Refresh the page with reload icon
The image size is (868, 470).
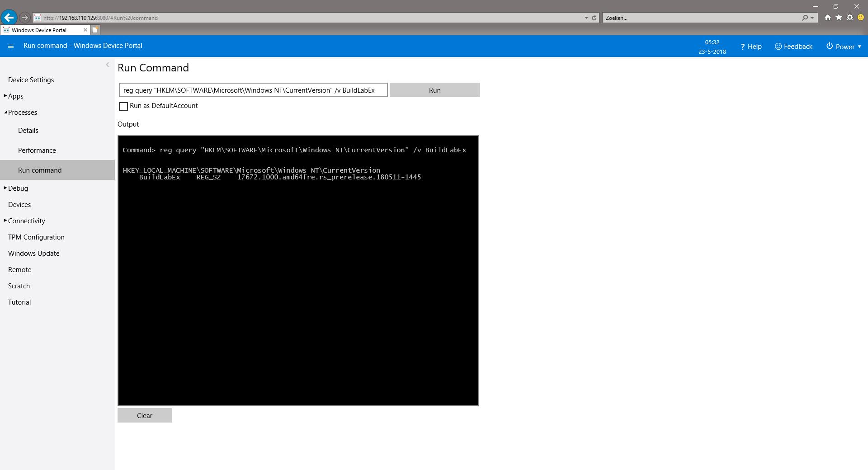(594, 18)
